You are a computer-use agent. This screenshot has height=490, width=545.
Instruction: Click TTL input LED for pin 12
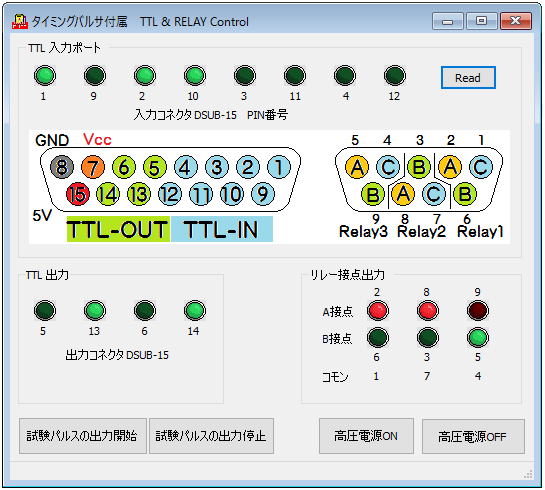coord(394,75)
